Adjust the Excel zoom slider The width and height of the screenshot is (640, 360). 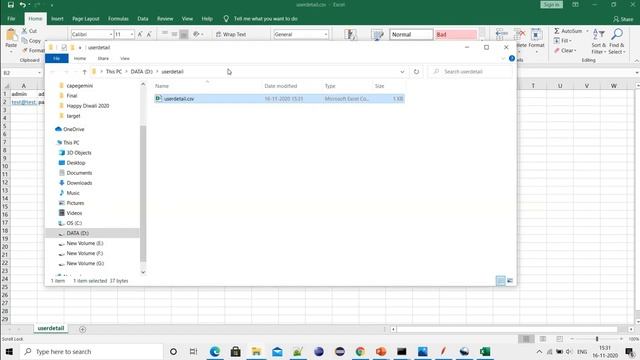tap(597, 339)
